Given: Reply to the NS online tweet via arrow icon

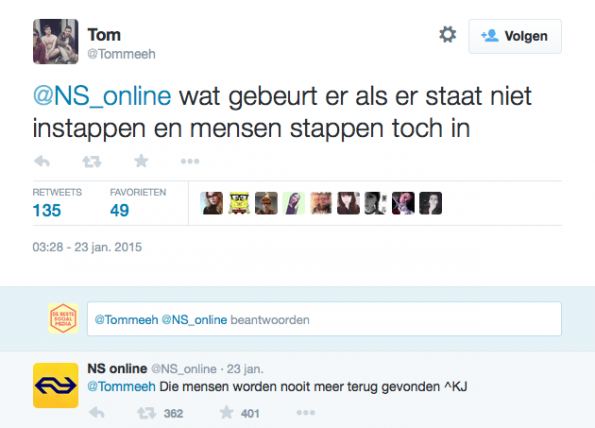Looking at the screenshot, I should click(96, 412).
